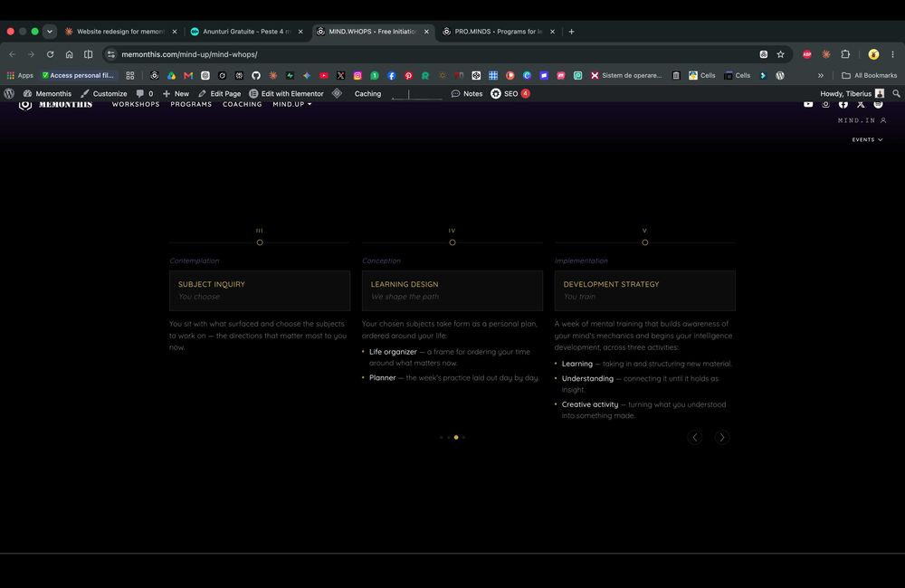
Task: Open the COACHING menu item
Action: coord(243,104)
